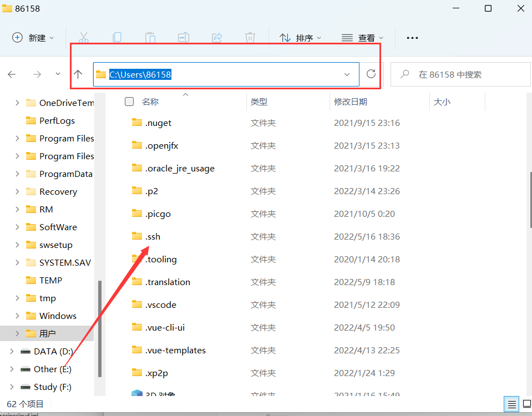This screenshot has width=532, height=416.
Task: Click the Share icon in toolbar
Action: pyautogui.click(x=217, y=37)
